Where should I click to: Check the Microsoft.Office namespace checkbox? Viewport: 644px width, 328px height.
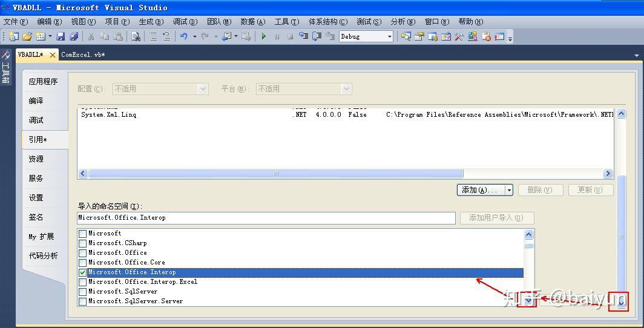[82, 253]
